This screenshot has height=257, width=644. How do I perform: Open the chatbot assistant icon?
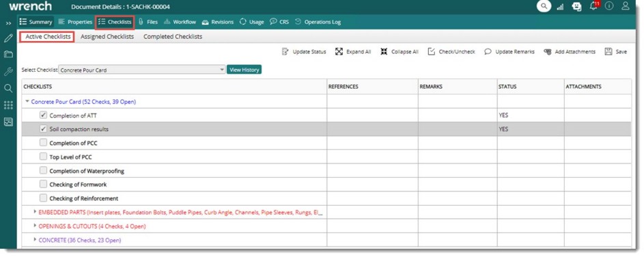tap(576, 6)
